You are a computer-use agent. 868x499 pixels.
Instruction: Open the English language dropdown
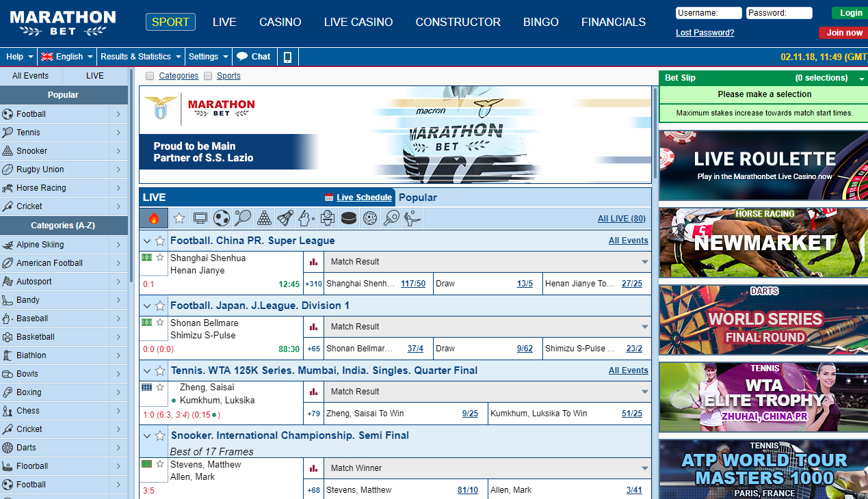tap(66, 57)
